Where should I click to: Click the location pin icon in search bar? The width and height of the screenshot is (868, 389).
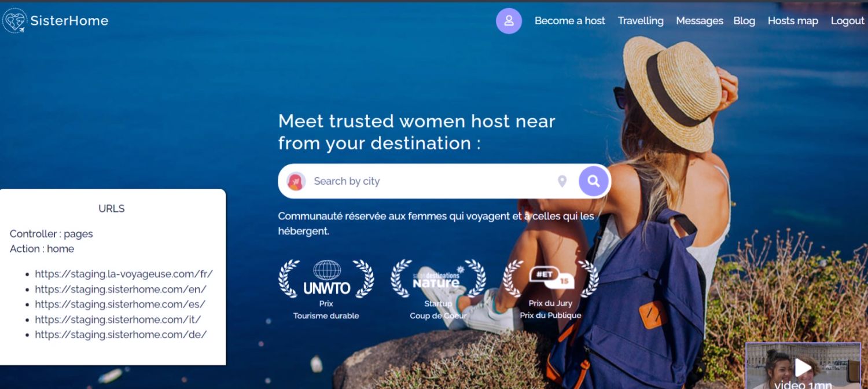pos(562,181)
